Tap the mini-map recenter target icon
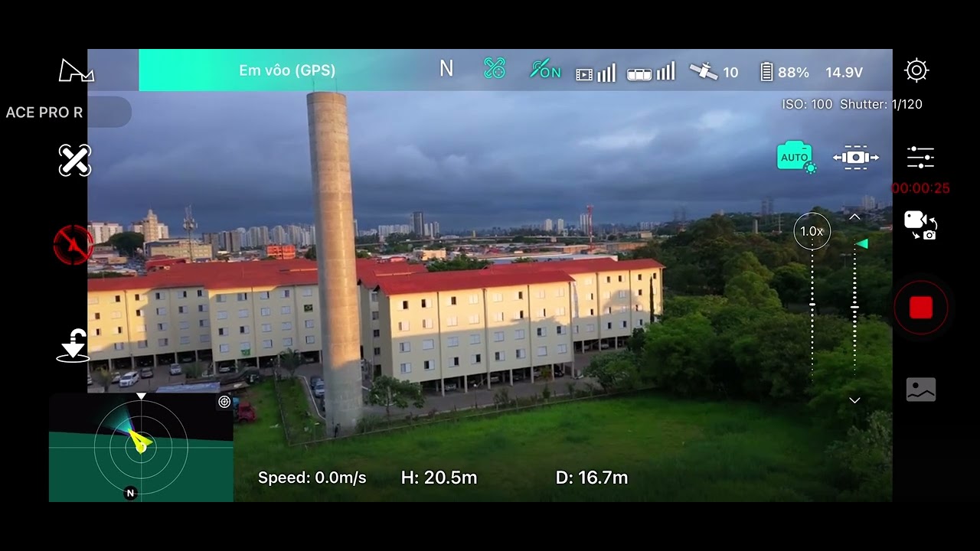Viewport: 980px width, 551px height. pyautogui.click(x=224, y=402)
